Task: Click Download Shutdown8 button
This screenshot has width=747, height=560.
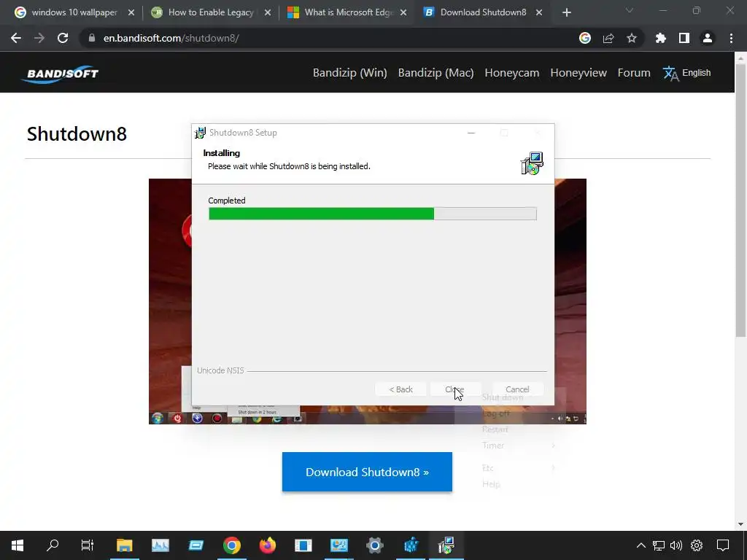Action: point(367,472)
